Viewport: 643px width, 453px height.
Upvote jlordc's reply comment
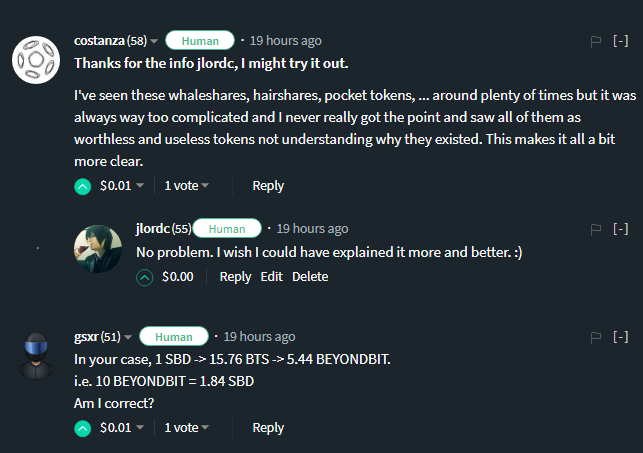[145, 277]
